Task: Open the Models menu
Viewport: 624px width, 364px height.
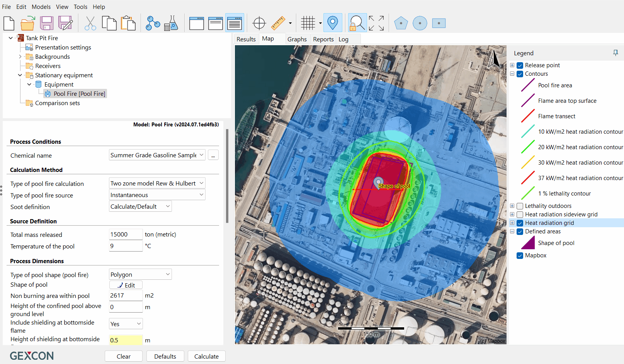Action: click(x=41, y=7)
